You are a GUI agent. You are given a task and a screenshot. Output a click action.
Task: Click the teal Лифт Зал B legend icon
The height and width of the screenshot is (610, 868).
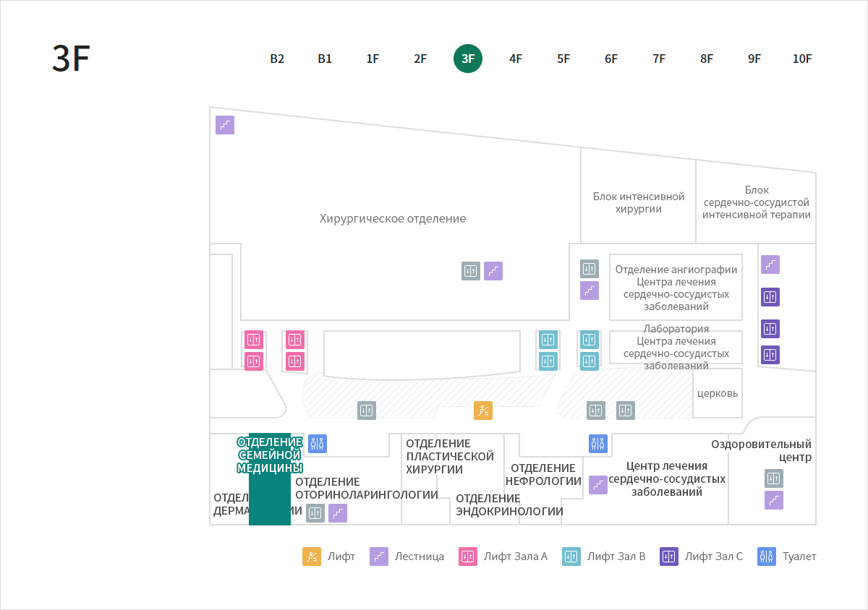pyautogui.click(x=571, y=557)
